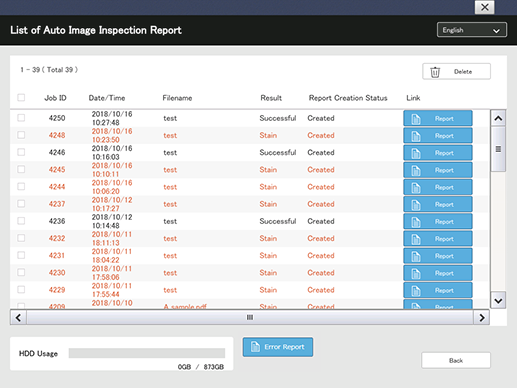Screen dimensions: 517x388
Task: Tick the checkbox for job 4236
Action: [x=21, y=221]
